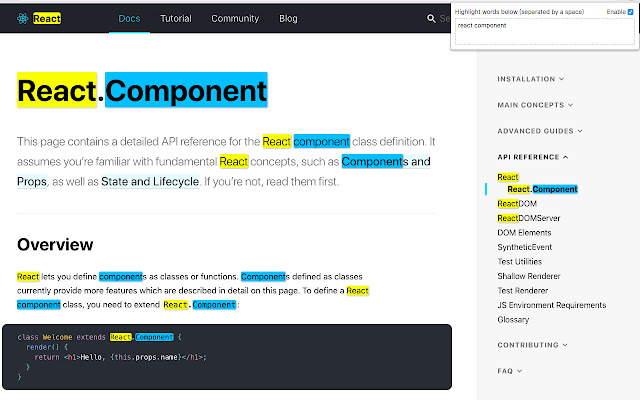Open the Test Utilities sidebar link
This screenshot has height=400, width=640.
pyautogui.click(x=519, y=262)
